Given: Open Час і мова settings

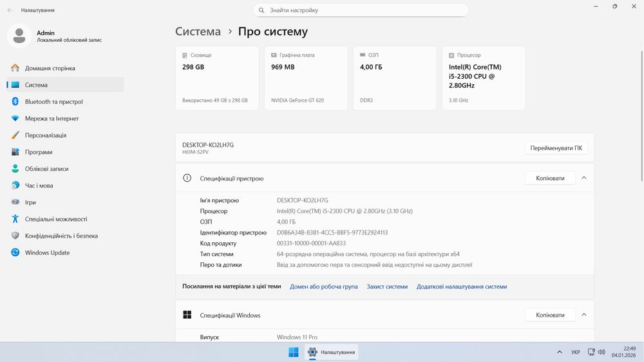Looking at the screenshot, I should [65, 186].
